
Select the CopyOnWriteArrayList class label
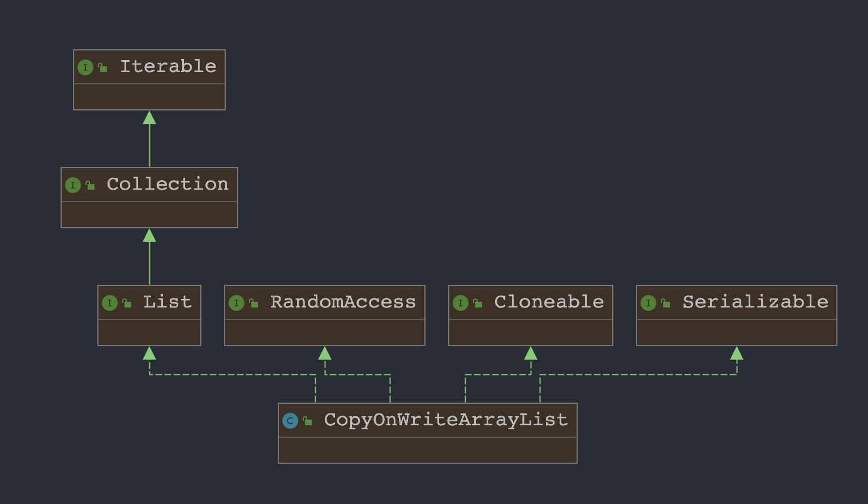coord(446,420)
